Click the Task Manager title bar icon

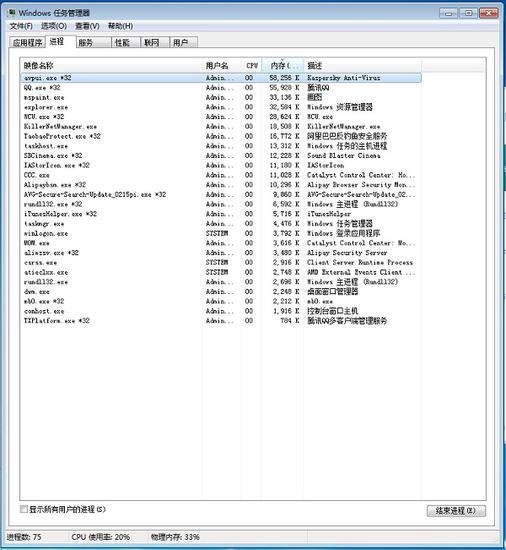coord(11,13)
